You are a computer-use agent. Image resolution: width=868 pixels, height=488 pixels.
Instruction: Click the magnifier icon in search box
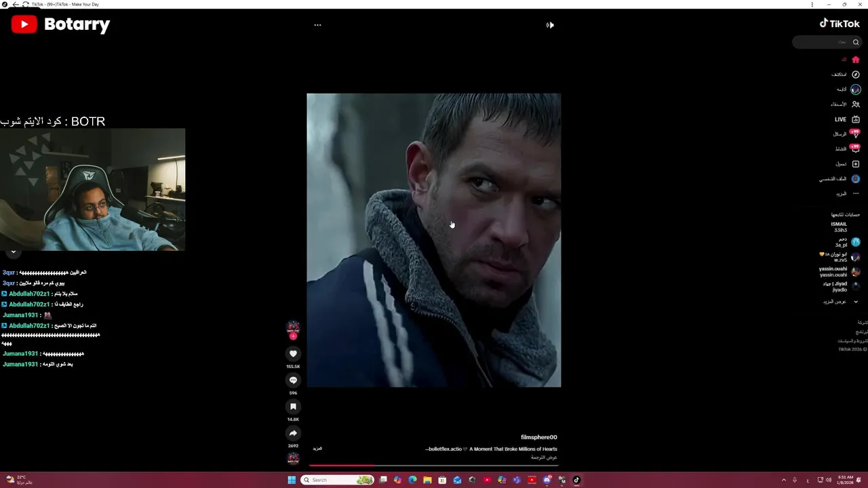coord(855,42)
